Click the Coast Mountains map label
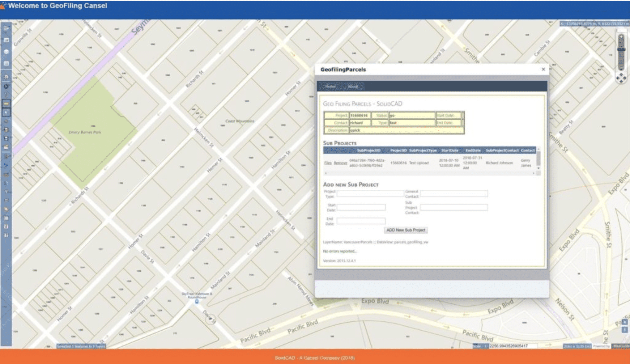 pyautogui.click(x=240, y=121)
